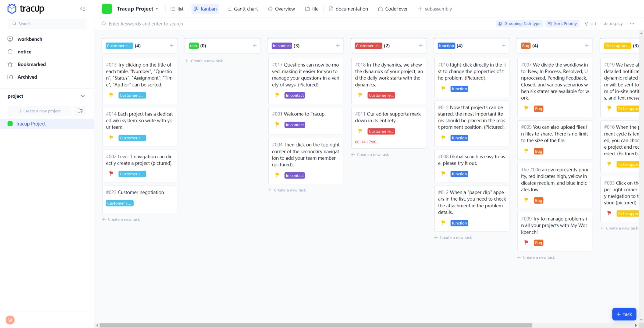Add task to In contact column with plus
The width and height of the screenshot is (644, 328).
coord(338,46)
